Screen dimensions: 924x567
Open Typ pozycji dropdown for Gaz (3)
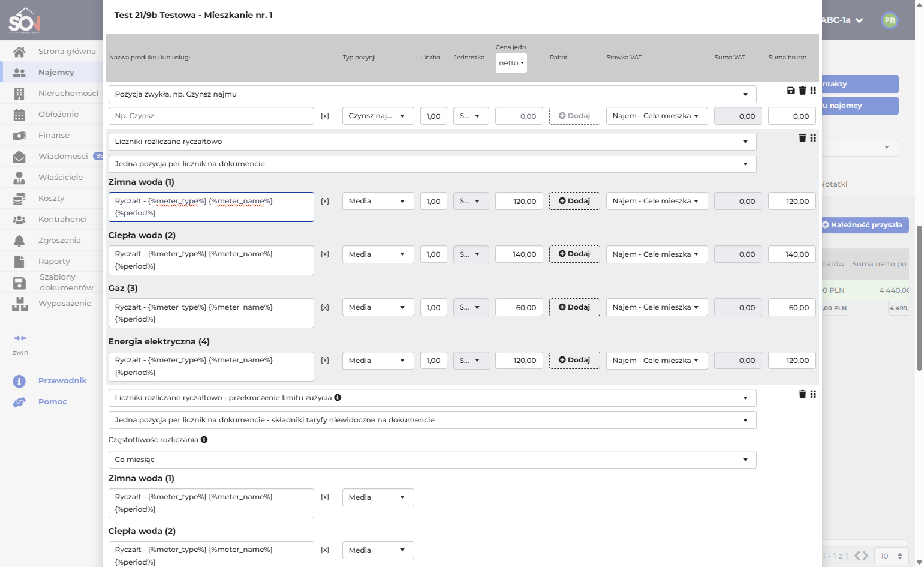[378, 307]
